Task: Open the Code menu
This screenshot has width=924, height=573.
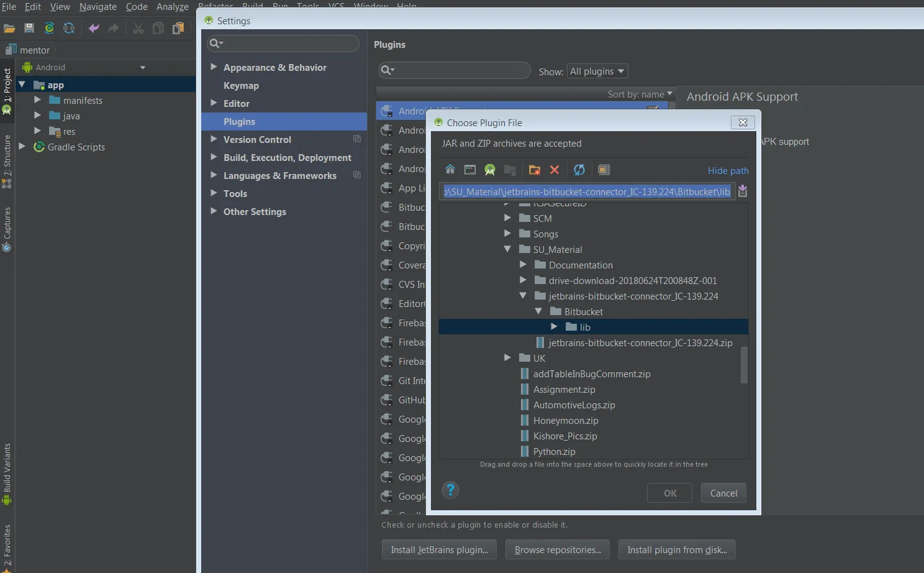Action: pos(137,6)
